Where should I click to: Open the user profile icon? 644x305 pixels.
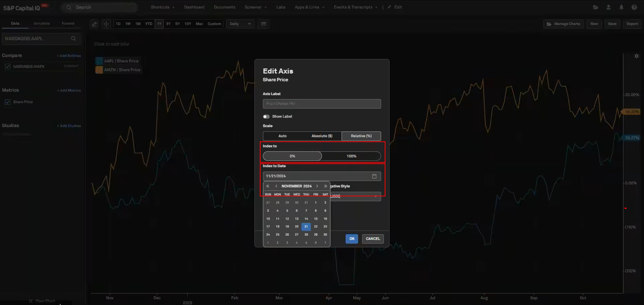608,7
